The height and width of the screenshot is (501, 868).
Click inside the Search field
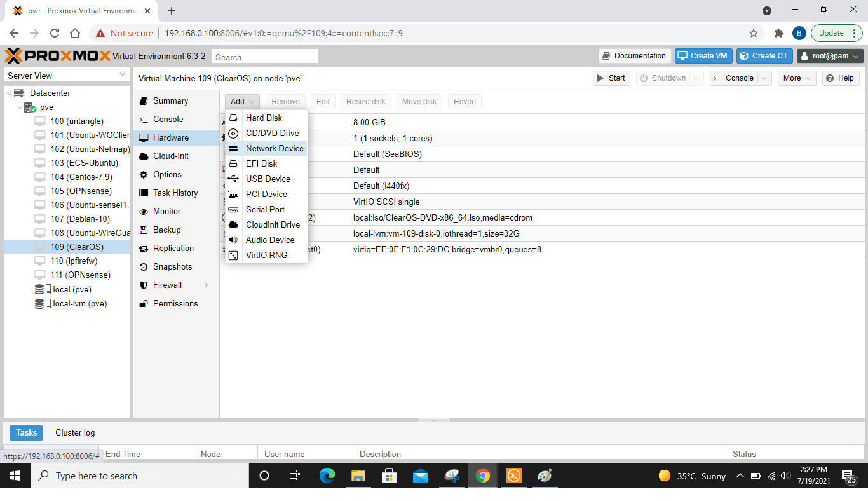(x=264, y=56)
